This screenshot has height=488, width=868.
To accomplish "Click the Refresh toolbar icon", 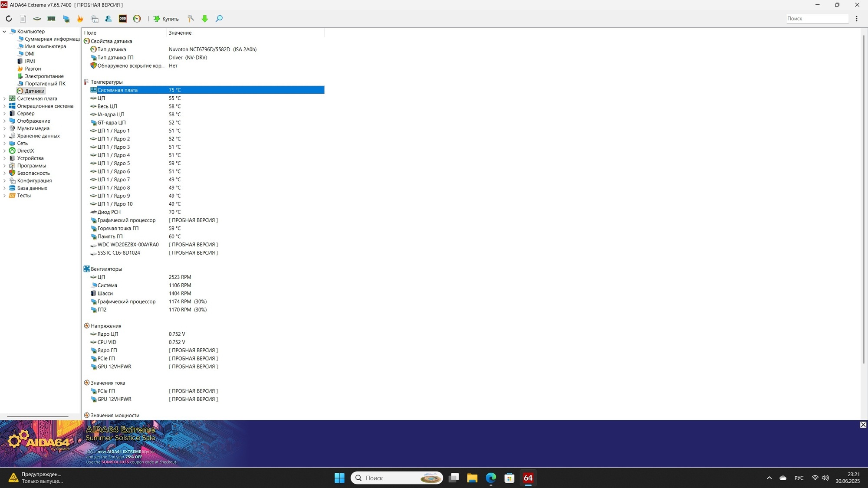I will tap(9, 19).
